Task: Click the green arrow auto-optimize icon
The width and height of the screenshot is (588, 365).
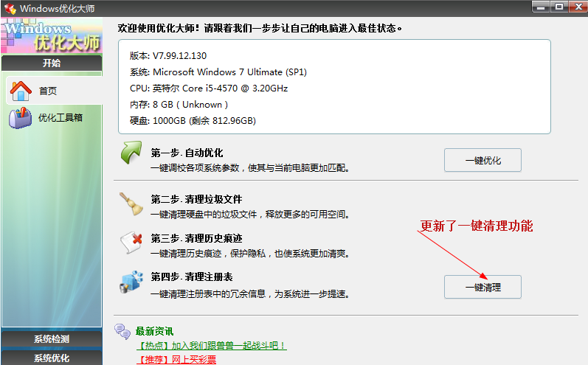Action: coord(131,152)
